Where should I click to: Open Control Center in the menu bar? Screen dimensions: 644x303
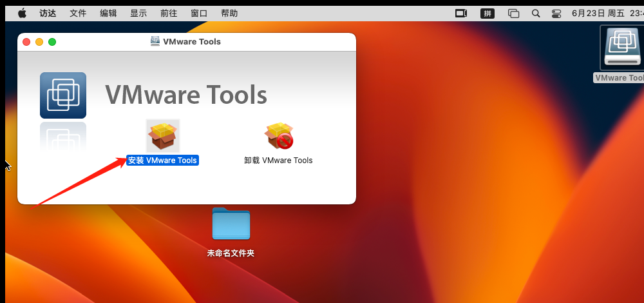556,13
